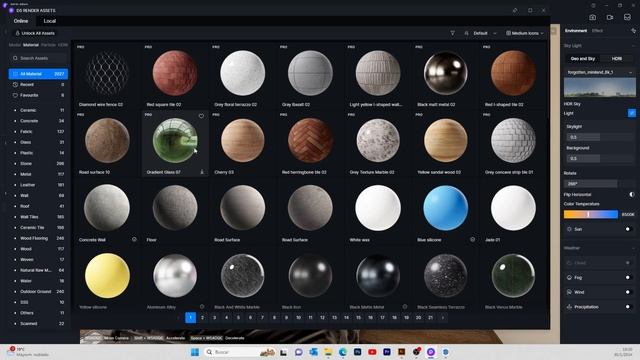
Task: Select the Outdoor Ground category
Action: pos(38,291)
